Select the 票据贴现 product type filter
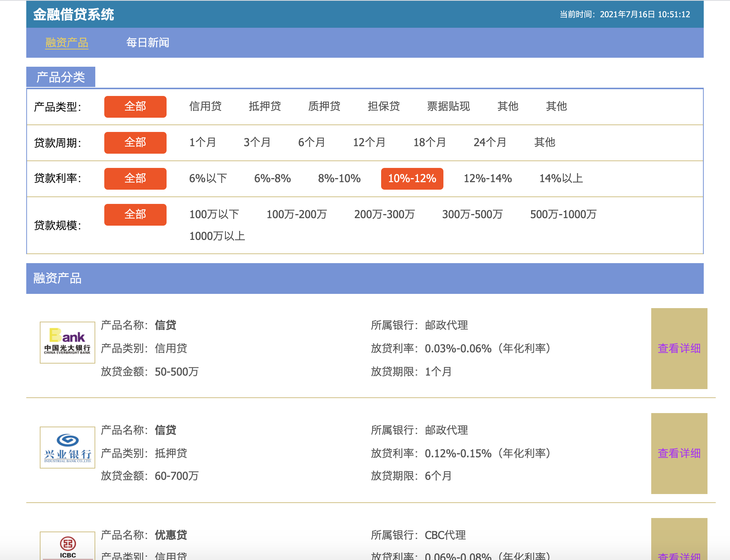 click(449, 106)
